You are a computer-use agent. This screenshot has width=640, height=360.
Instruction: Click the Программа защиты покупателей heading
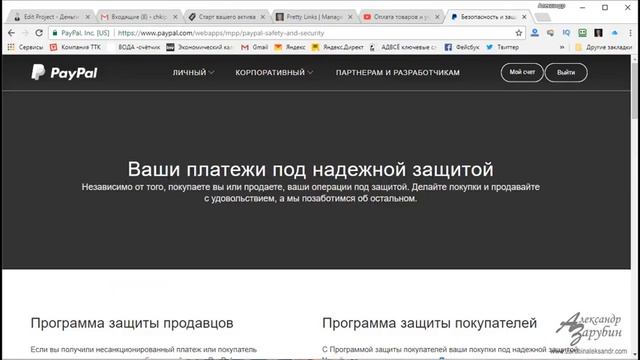click(x=429, y=323)
